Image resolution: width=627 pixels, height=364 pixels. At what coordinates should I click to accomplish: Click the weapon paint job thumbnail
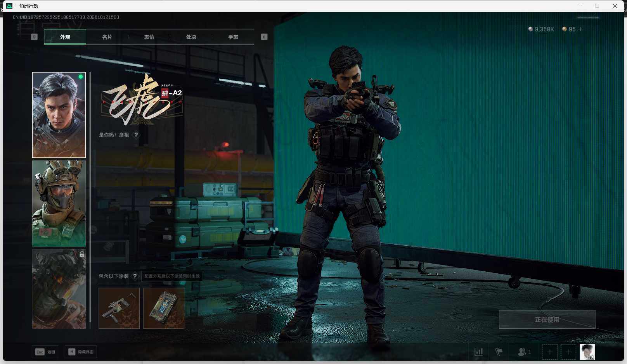pyautogui.click(x=119, y=308)
